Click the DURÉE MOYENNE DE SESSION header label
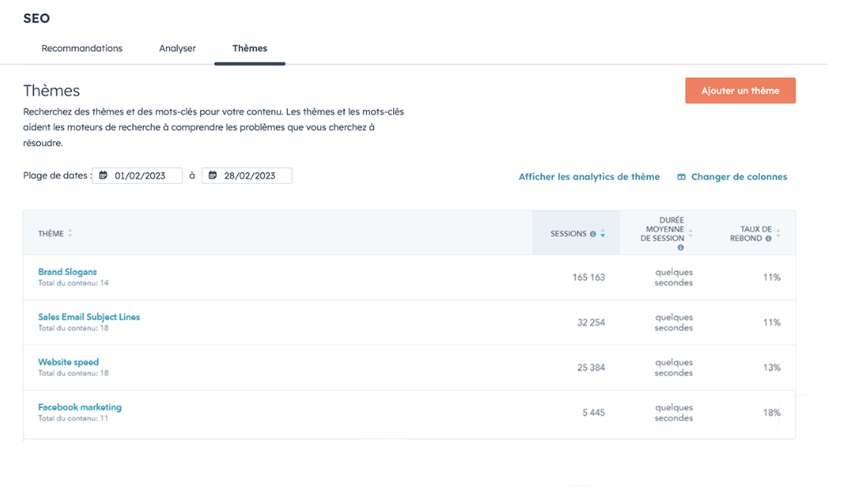852x504 pixels. click(662, 229)
